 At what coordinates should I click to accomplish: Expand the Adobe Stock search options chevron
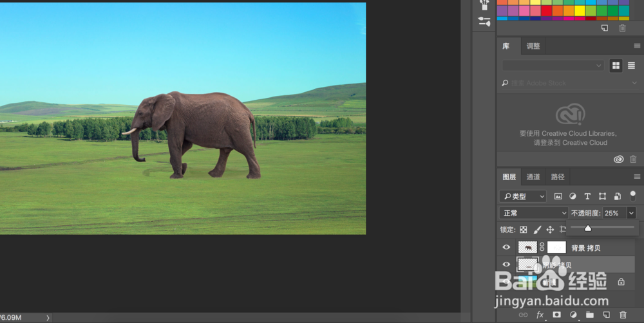point(635,83)
